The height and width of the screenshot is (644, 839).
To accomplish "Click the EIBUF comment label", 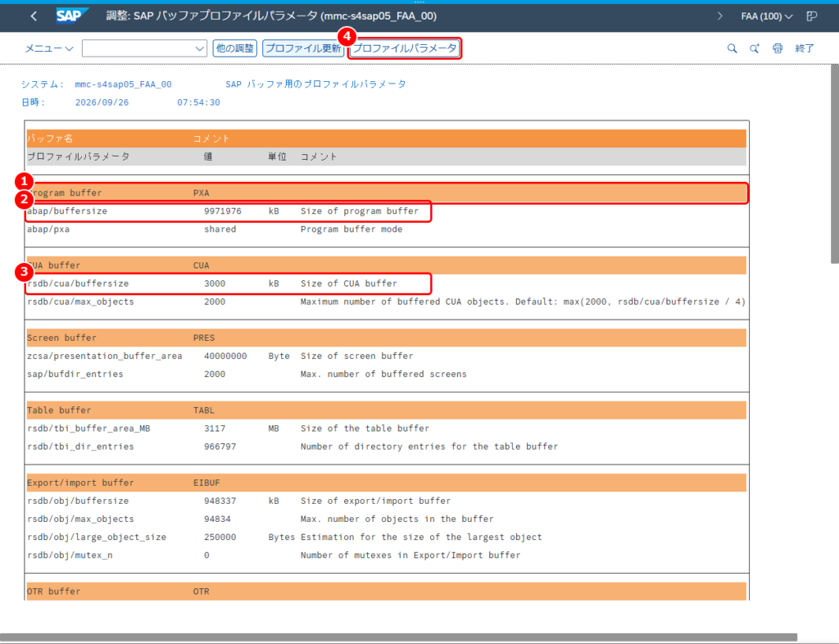I will [x=206, y=483].
